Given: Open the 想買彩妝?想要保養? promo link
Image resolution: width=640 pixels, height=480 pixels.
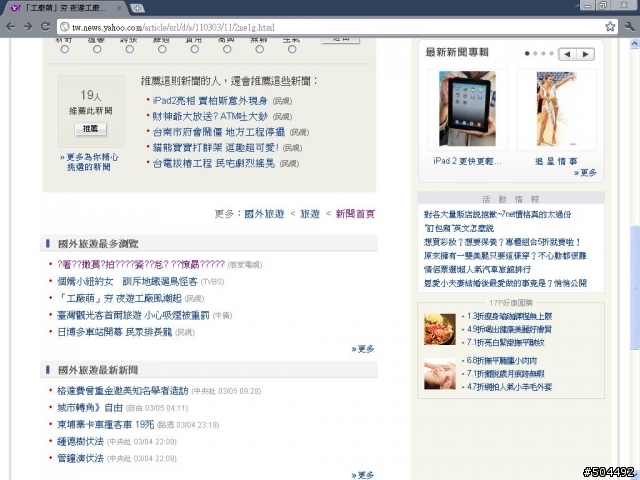Looking at the screenshot, I should click(502, 242).
